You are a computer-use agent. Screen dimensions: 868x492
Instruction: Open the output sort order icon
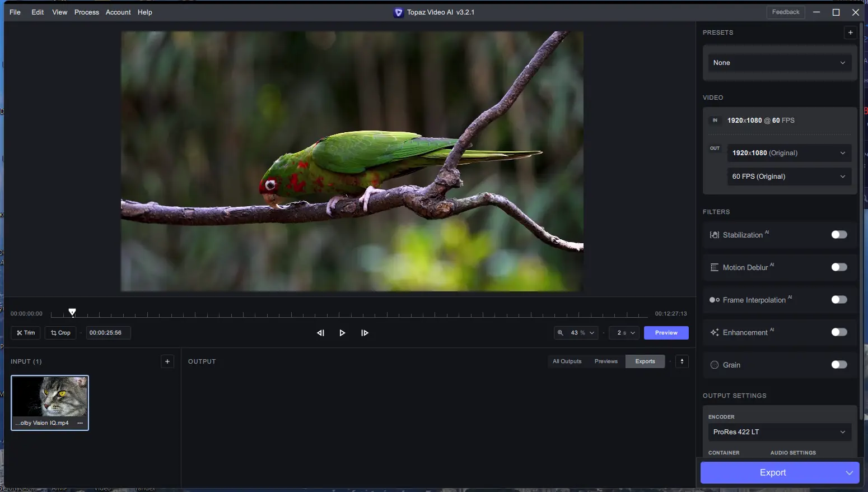click(682, 361)
